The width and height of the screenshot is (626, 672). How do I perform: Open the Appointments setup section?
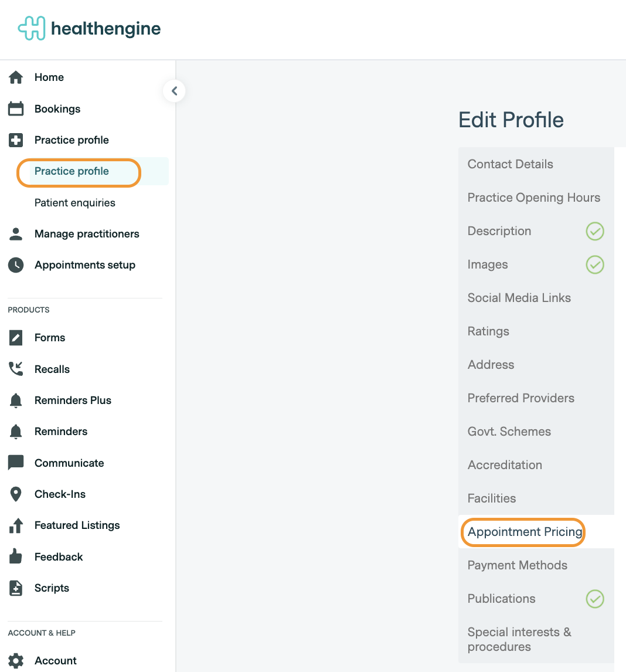[x=84, y=265]
